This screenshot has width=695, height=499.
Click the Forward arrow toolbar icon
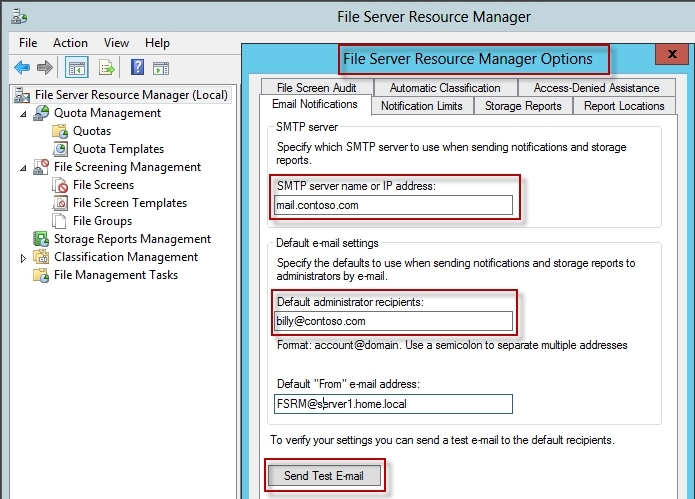[45, 68]
